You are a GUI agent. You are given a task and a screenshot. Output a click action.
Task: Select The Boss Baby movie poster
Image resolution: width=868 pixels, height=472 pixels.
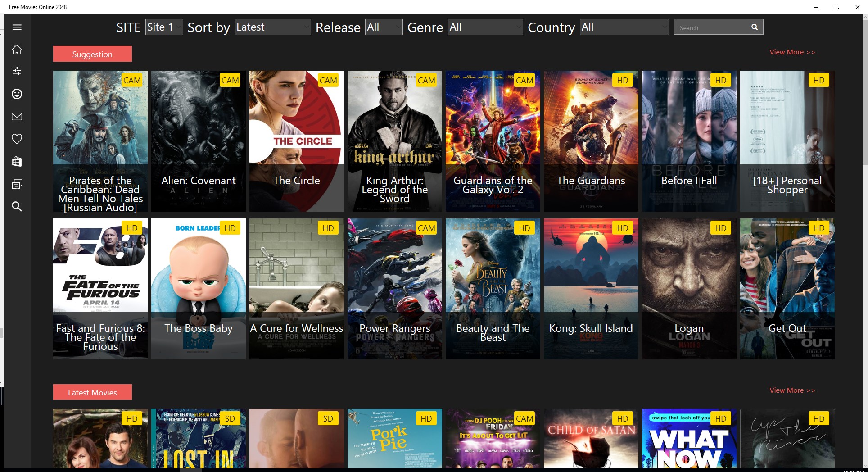tap(199, 289)
